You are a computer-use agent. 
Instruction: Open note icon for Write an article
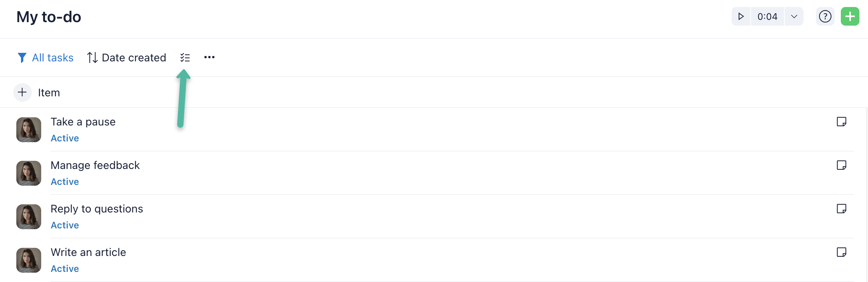[842, 252]
